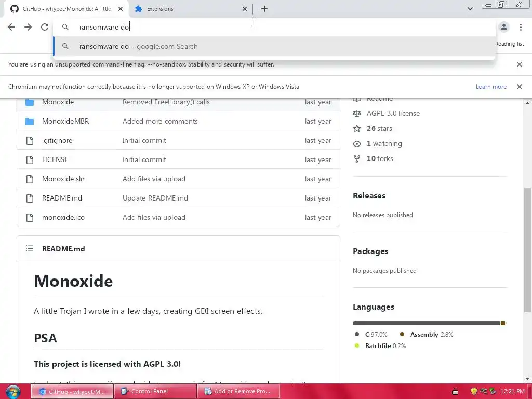This screenshot has height=399, width=532.
Task: Reload the current page
Action: point(45,27)
